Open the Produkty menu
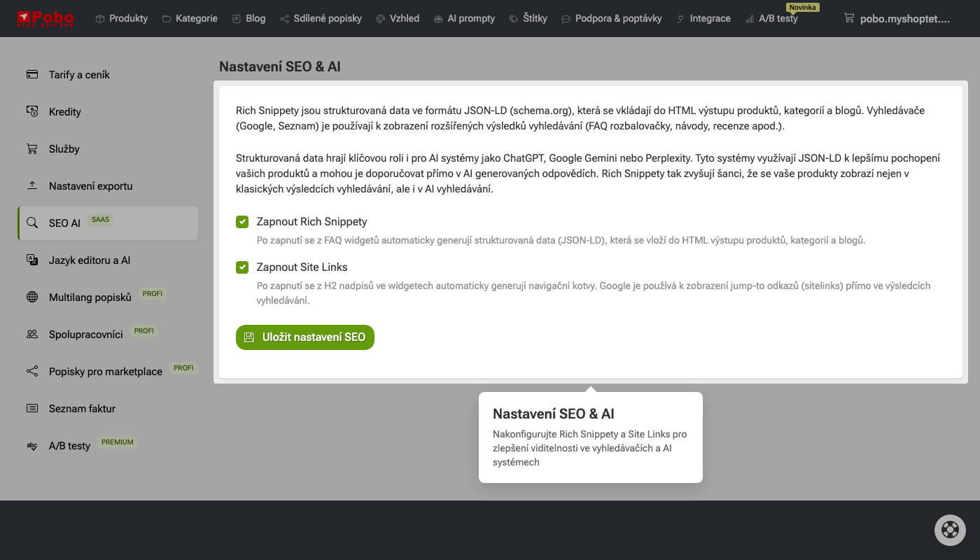Image resolution: width=980 pixels, height=560 pixels. pyautogui.click(x=122, y=19)
